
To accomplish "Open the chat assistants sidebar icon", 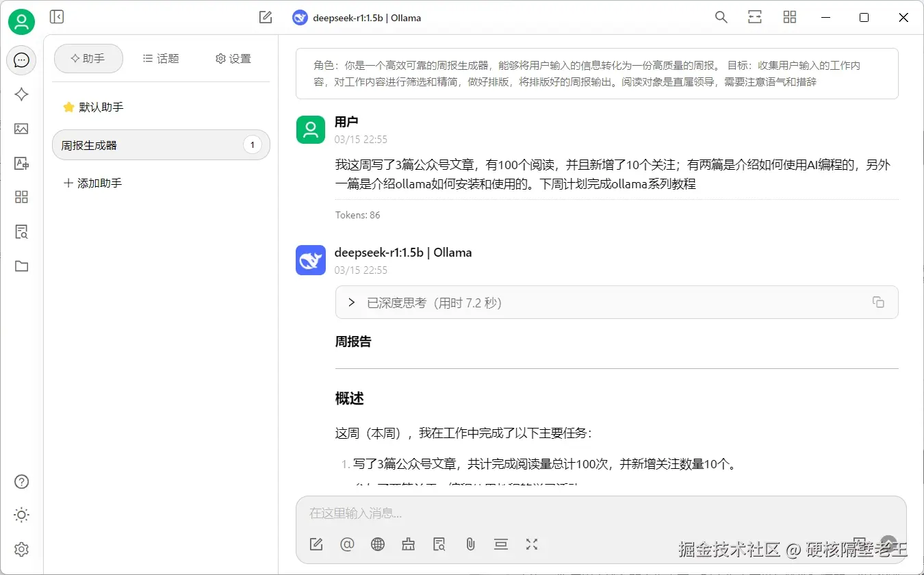I will click(x=21, y=60).
